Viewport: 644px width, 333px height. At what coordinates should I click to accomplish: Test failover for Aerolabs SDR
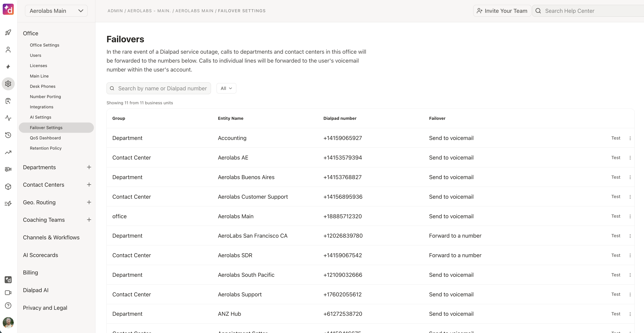click(616, 255)
